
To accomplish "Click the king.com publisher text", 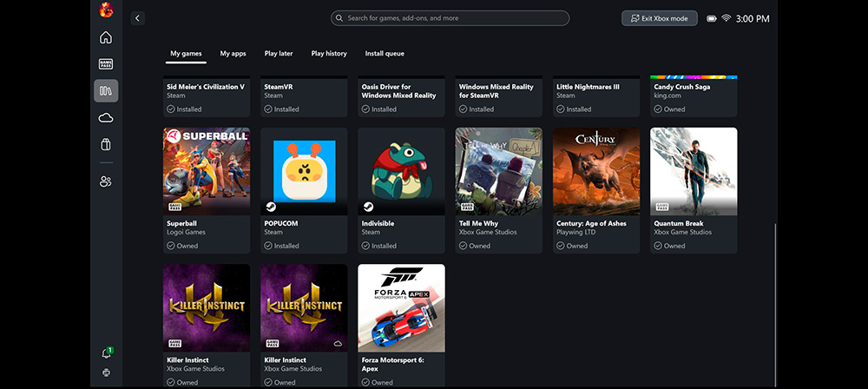I will point(667,96).
